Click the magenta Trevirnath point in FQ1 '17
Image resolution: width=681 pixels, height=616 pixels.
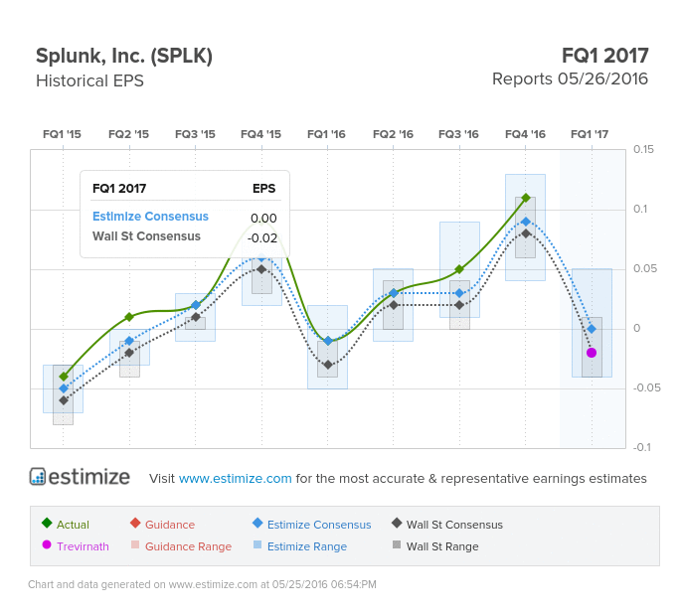click(x=592, y=353)
